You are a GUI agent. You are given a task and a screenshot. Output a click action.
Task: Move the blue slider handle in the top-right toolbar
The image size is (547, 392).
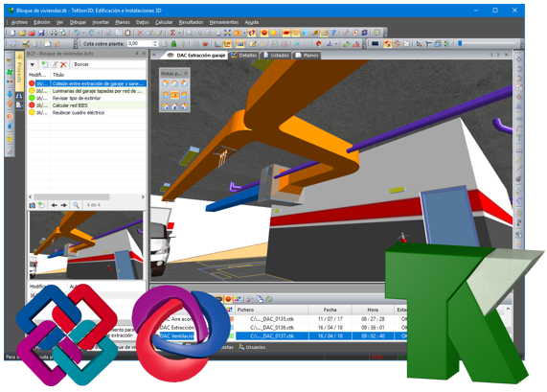(460, 43)
